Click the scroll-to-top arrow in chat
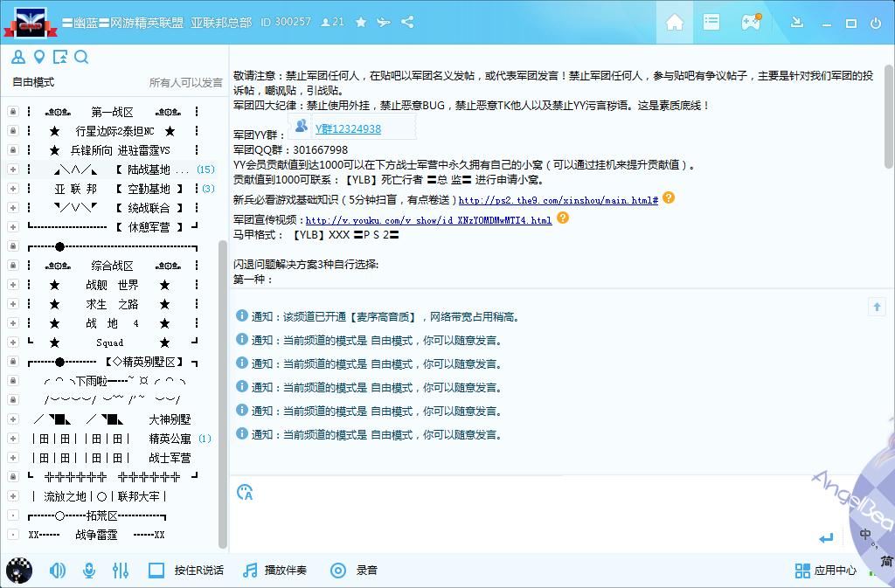Screen dimensions: 895x588 (x=877, y=307)
